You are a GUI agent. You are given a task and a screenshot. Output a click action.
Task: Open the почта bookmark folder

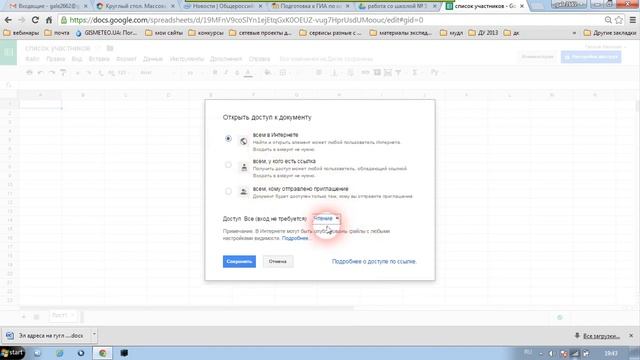pyautogui.click(x=57, y=33)
